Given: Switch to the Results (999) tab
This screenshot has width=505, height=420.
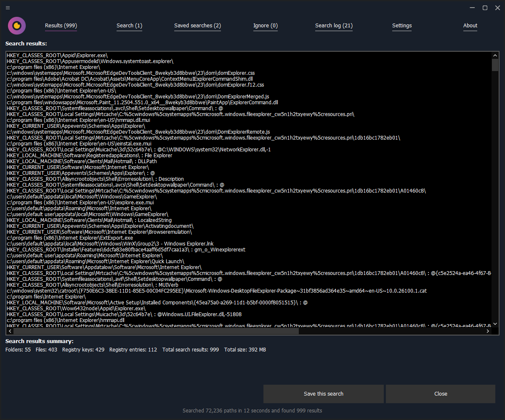Looking at the screenshot, I should [61, 26].
